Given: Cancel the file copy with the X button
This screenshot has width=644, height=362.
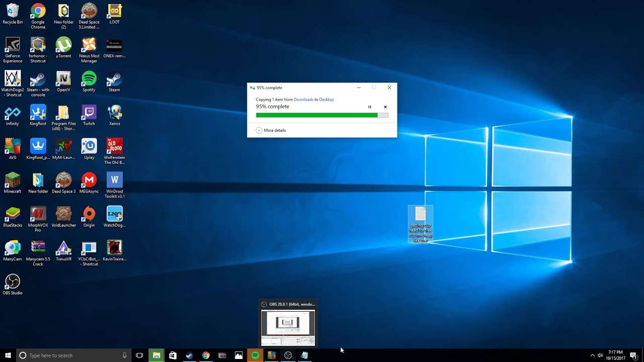Looking at the screenshot, I should click(385, 107).
